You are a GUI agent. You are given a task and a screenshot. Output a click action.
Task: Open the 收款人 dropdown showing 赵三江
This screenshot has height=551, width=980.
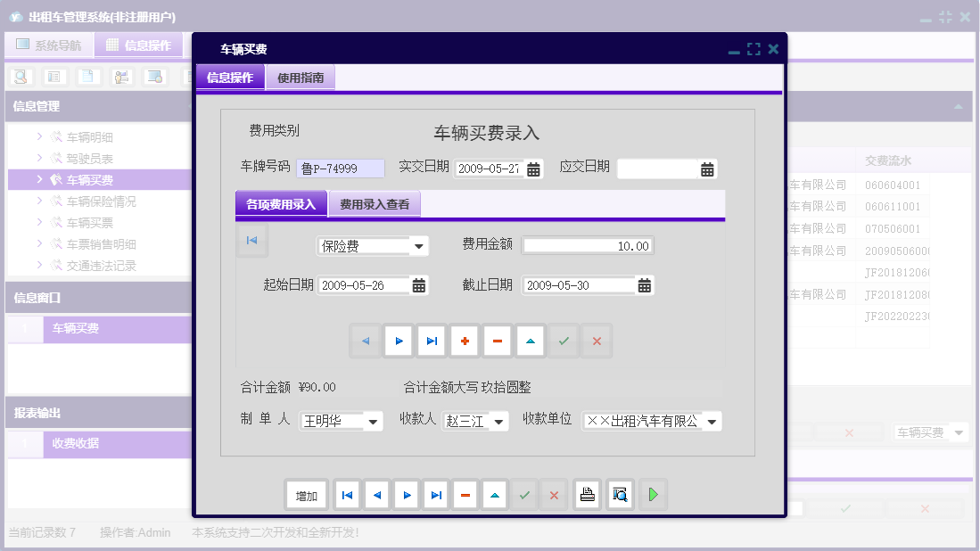[499, 420]
